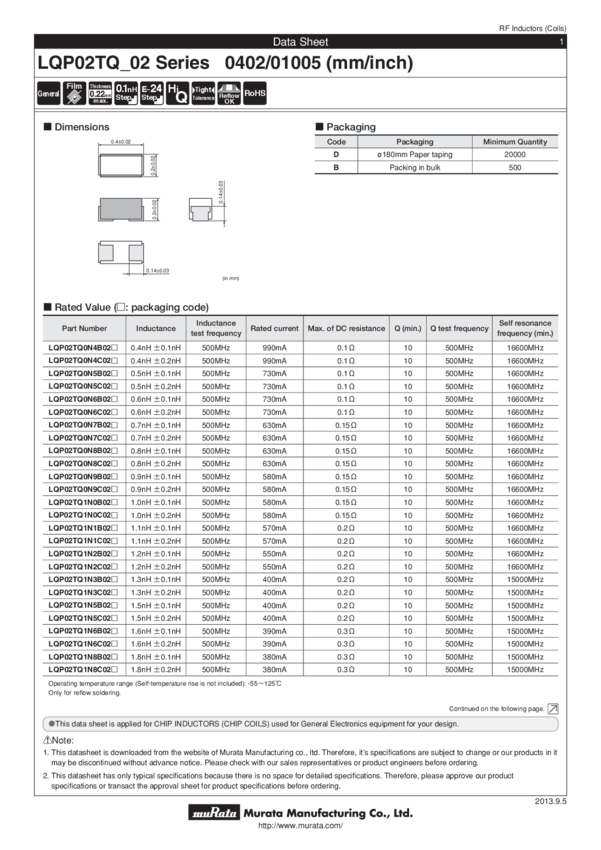Select the RoHS badge
Viewport: 601px width, 850px height.
pos(255,93)
